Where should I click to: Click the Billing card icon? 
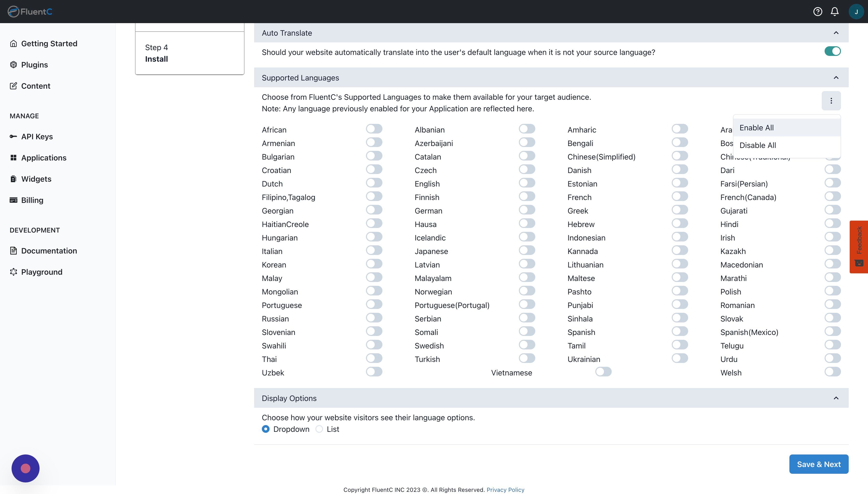point(14,200)
